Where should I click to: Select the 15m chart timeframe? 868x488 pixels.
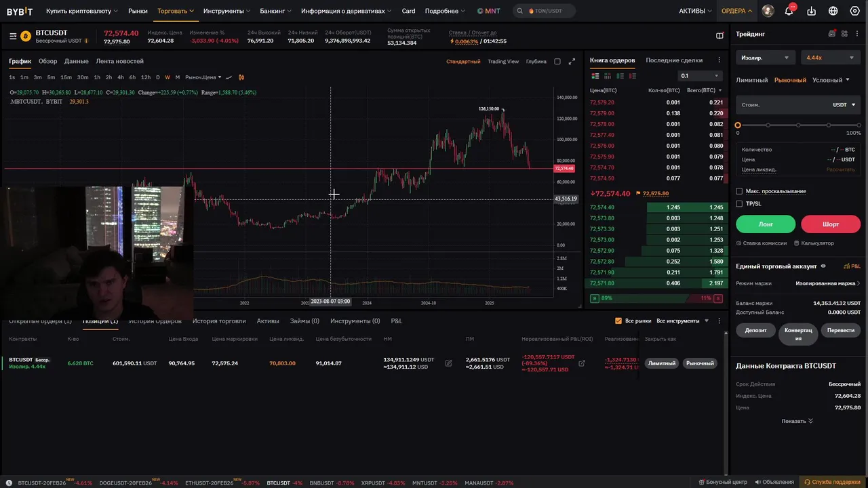(66, 77)
